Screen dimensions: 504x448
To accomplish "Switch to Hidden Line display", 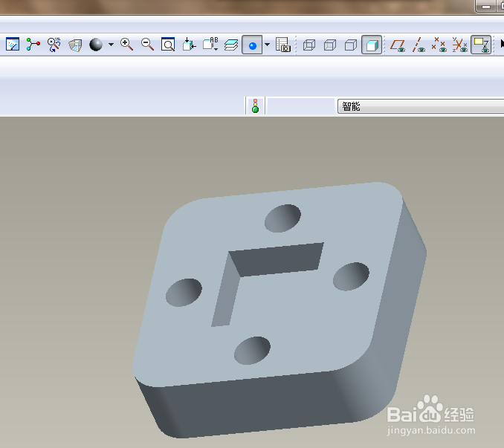I will [330, 45].
